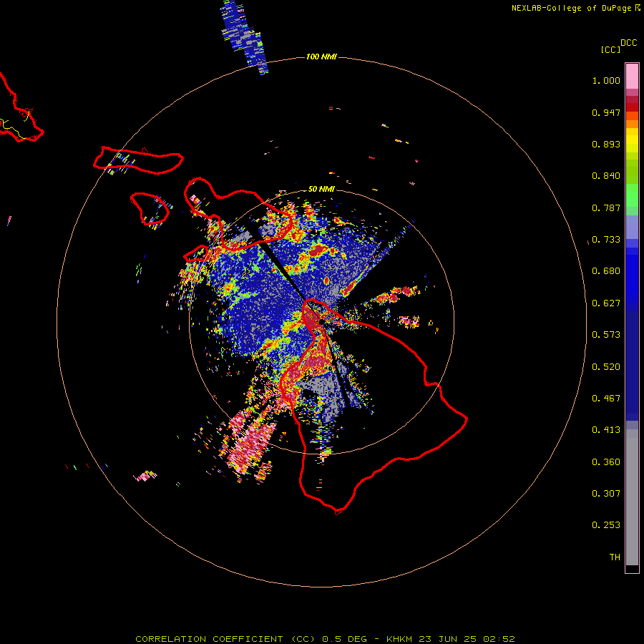644x644 pixels.
Task: Click the 50 NMI range ring label
Action: (x=321, y=189)
